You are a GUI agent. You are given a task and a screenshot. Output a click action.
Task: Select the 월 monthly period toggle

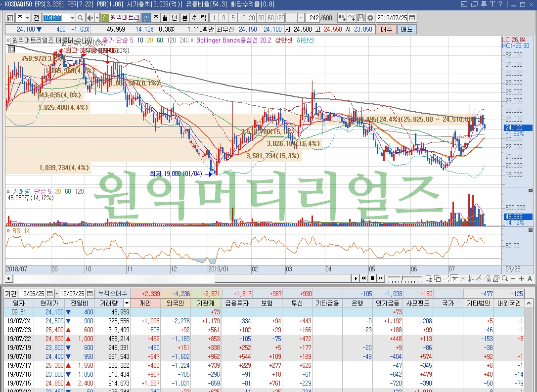165,18
